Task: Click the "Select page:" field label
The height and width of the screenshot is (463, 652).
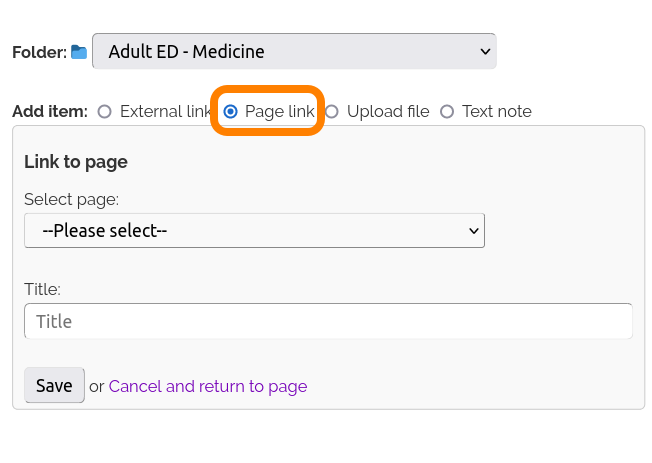Action: tap(71, 199)
